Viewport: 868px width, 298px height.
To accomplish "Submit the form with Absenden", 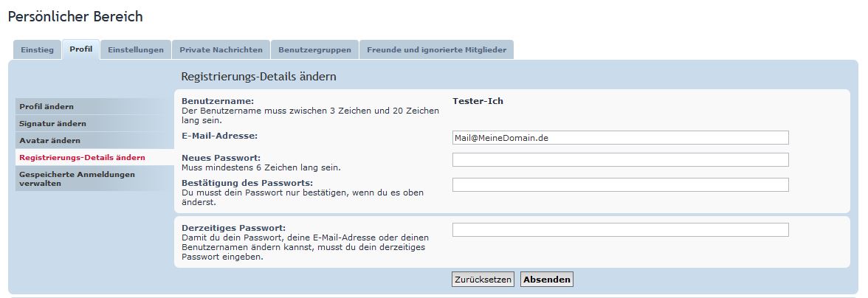I will point(546,280).
